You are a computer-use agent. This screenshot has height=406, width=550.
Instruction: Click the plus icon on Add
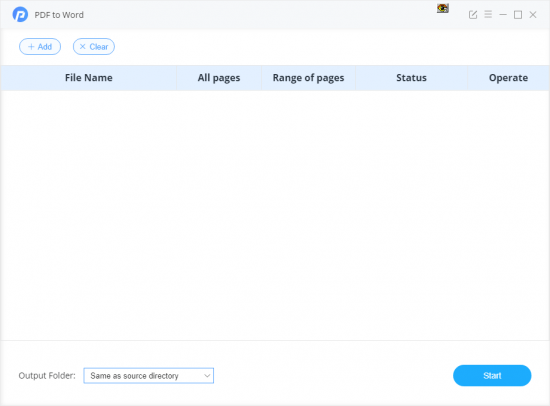[x=31, y=47]
